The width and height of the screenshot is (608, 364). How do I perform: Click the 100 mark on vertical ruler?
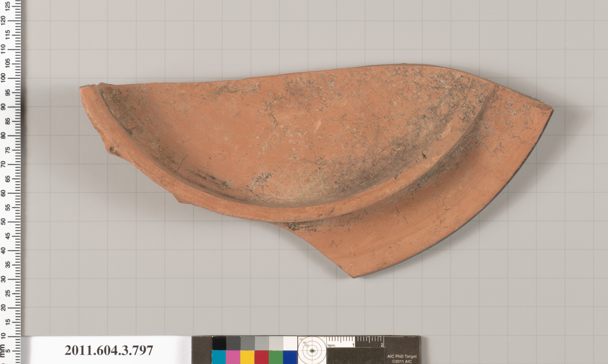click(x=3, y=78)
